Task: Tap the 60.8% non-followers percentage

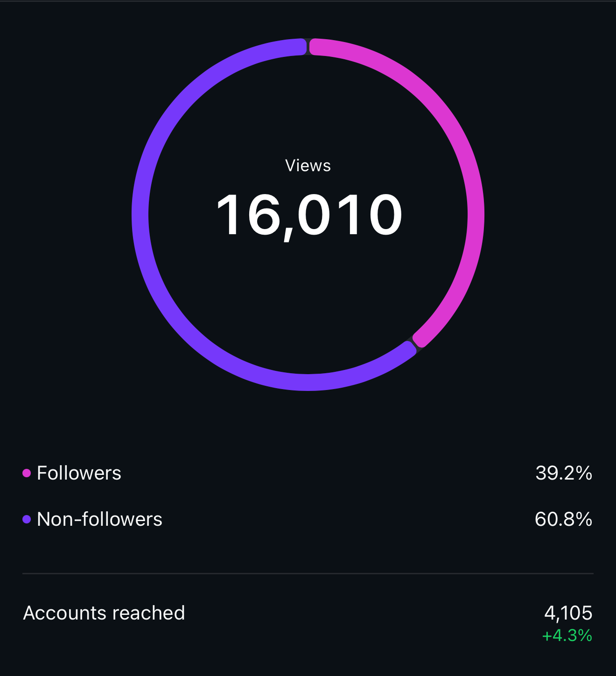Action: (x=563, y=519)
